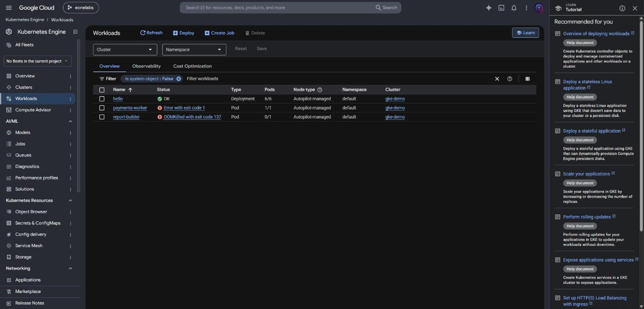Screen dimensions: 644x309
Task: Open the fleet selector dropdown
Action: click(38, 61)
